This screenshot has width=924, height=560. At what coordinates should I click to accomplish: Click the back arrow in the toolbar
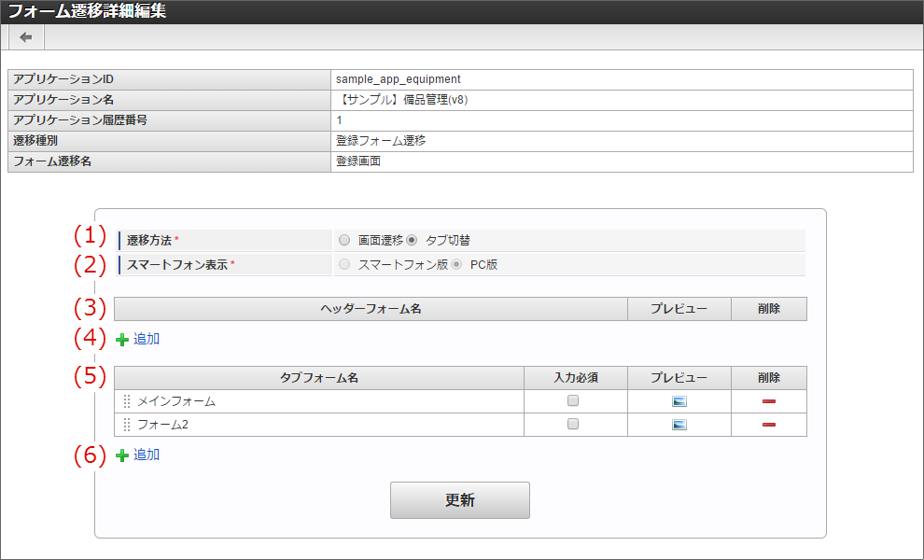point(25,36)
